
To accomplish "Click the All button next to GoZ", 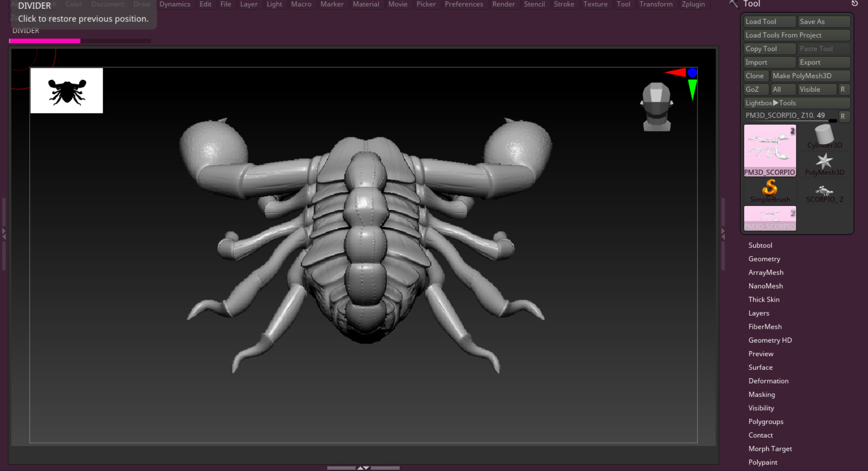I will 783,89.
